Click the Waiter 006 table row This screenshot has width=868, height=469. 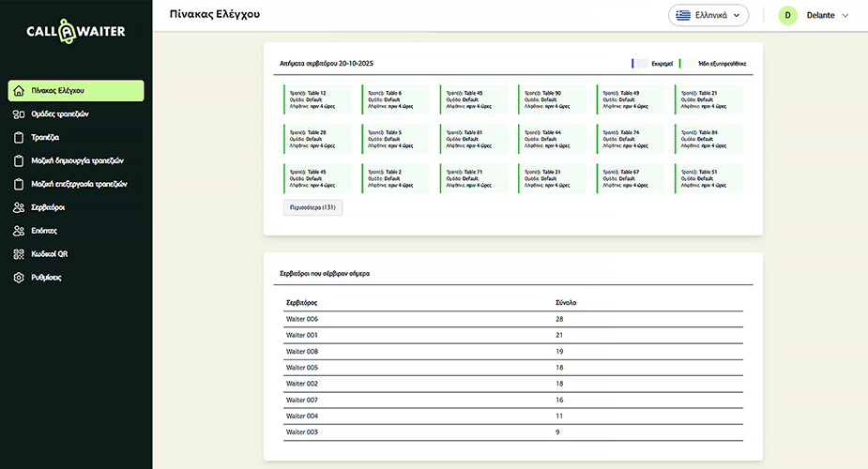512,320
